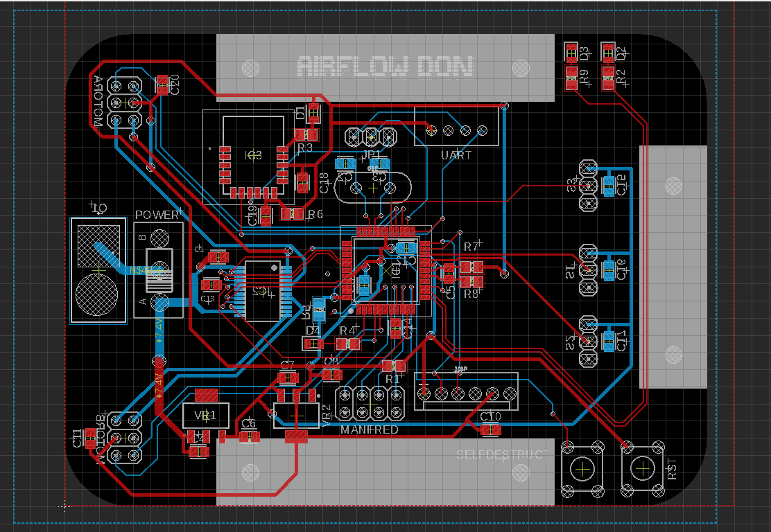
Task: Select the C18 capacitor
Action: 303,181
